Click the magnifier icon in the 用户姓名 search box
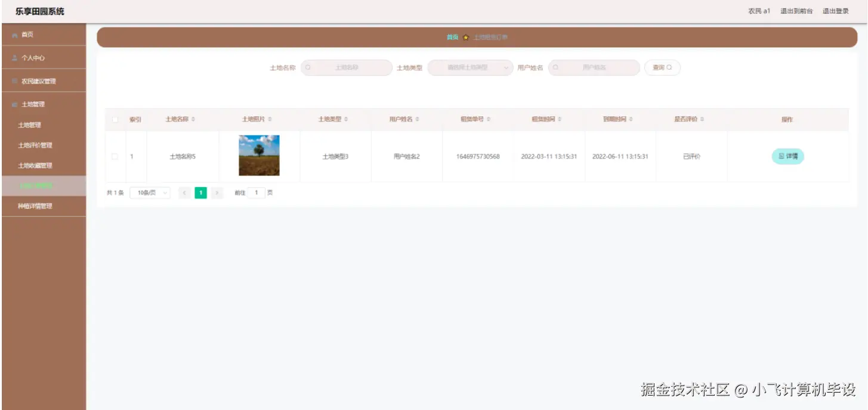868x410 pixels. tap(555, 67)
